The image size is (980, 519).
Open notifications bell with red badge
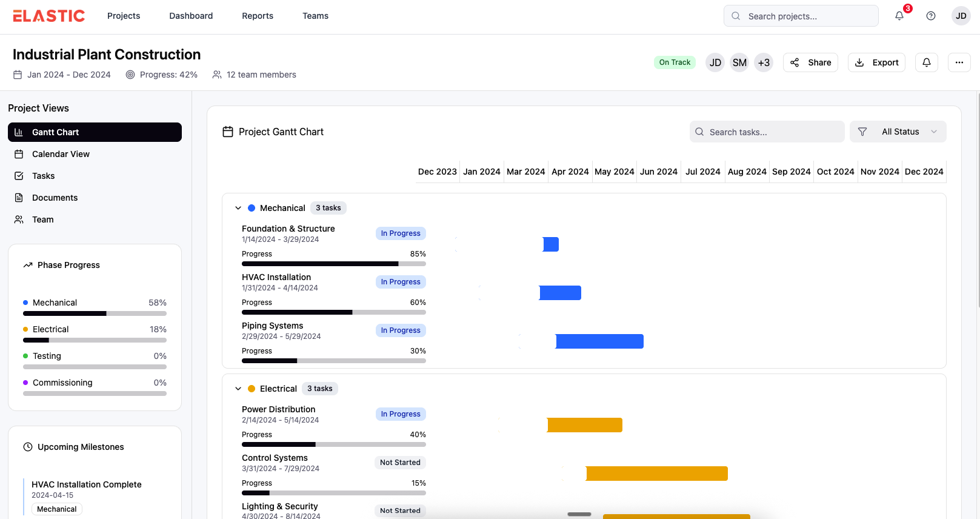point(899,16)
